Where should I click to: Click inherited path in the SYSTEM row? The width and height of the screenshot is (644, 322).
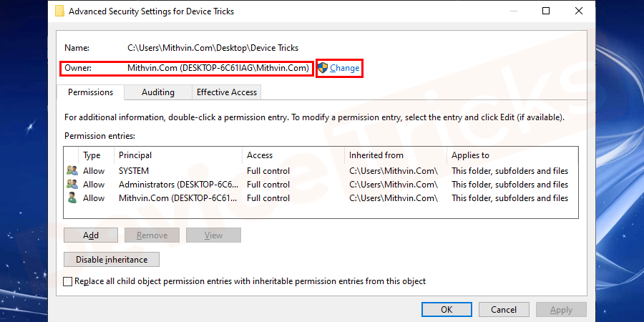point(394,171)
